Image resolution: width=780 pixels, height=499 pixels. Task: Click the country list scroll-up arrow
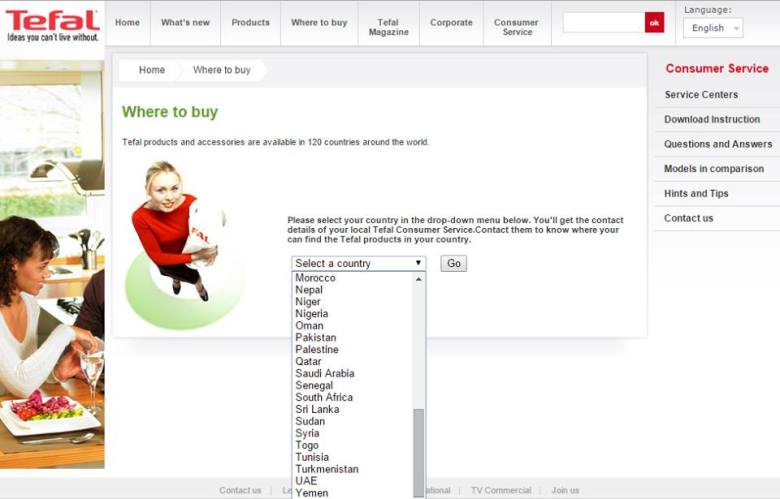[x=419, y=279]
